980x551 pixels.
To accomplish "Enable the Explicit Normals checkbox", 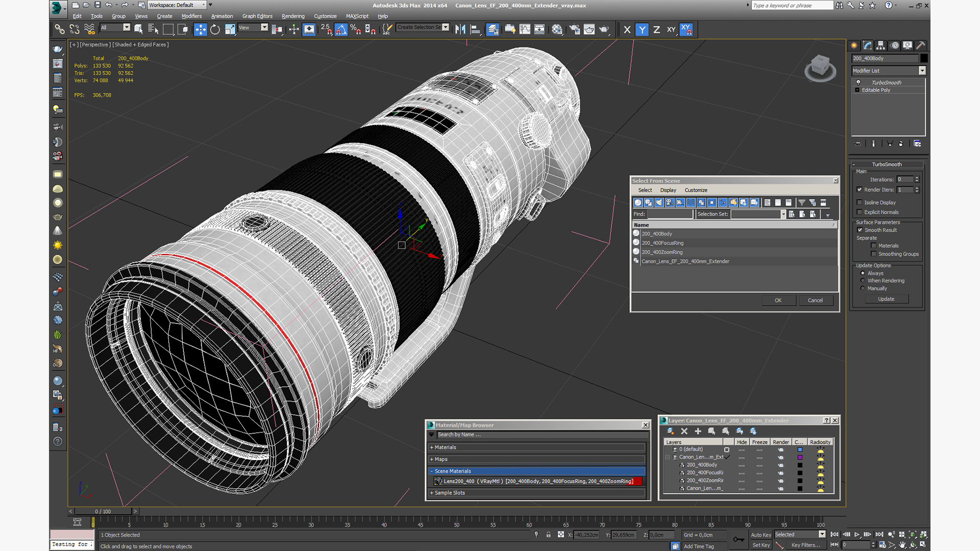I will tap(860, 212).
